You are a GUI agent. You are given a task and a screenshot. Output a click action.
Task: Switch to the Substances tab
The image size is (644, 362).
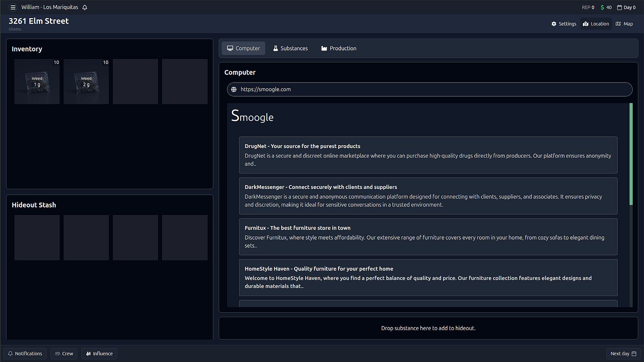click(x=290, y=48)
